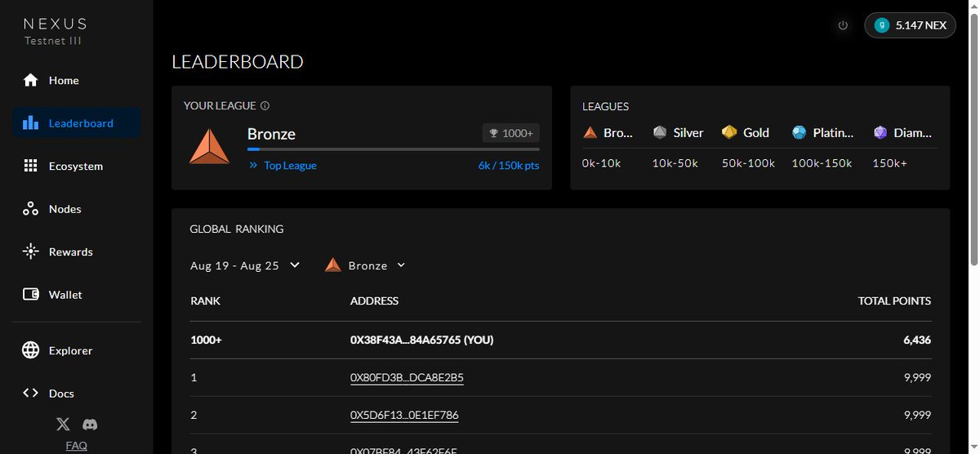Image resolution: width=980 pixels, height=454 pixels.
Task: Select the Leaderboard menu item
Action: coord(77,123)
